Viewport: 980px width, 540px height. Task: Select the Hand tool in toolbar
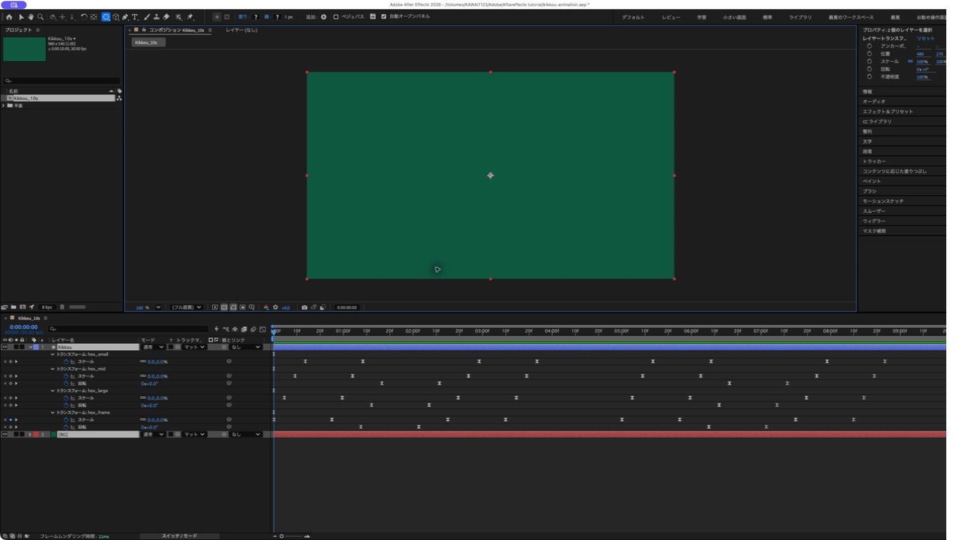coord(31,17)
